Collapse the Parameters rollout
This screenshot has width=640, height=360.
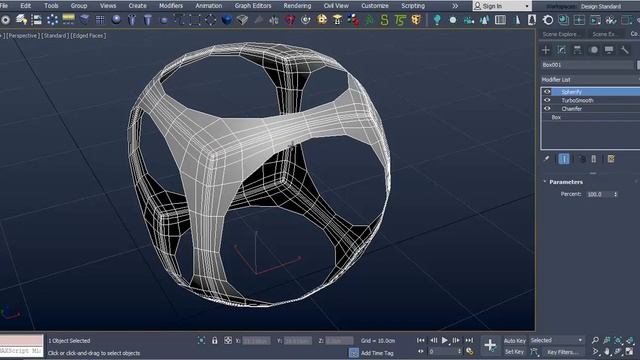coord(566,182)
